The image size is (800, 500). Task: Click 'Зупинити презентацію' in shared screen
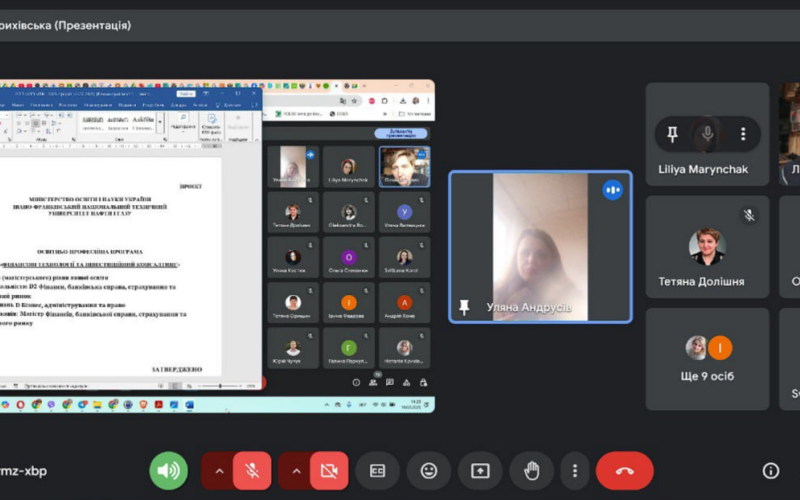pyautogui.click(x=401, y=134)
